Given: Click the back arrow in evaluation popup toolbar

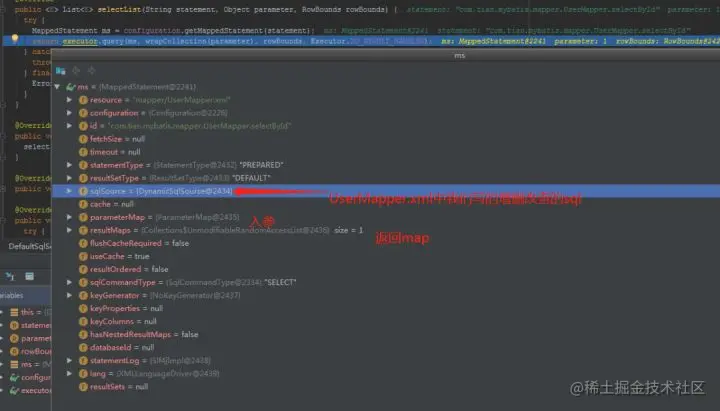Looking at the screenshot, I should (x=76, y=70).
